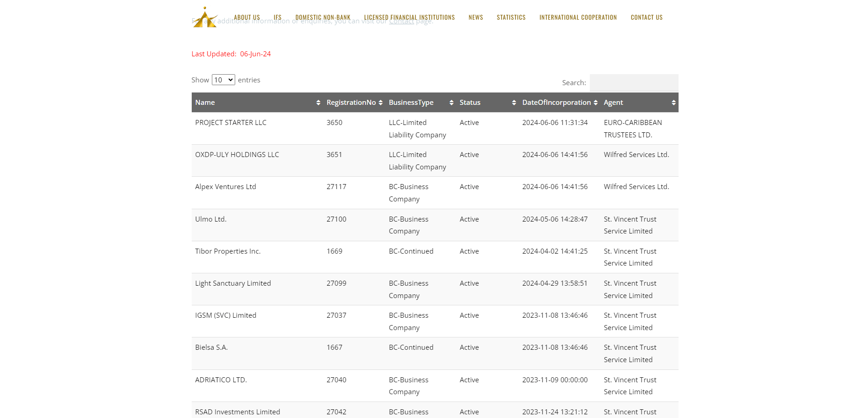Screen dimensions: 868x418
Task: Click registration number 27117
Action: point(336,187)
